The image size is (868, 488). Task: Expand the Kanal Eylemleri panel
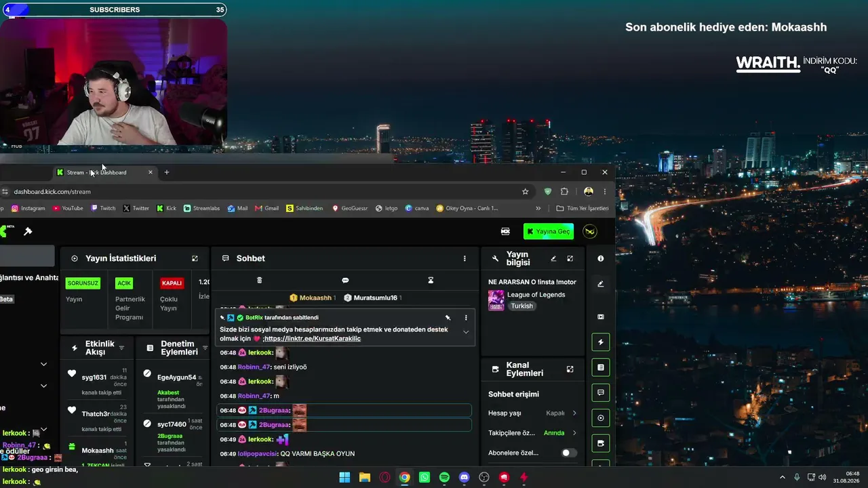(570, 369)
